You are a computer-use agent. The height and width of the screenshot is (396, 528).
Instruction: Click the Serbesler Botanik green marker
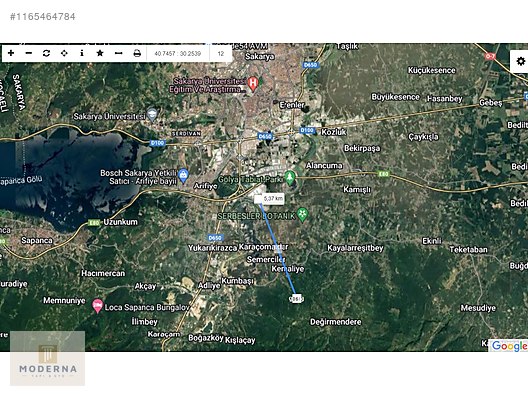pyautogui.click(x=303, y=215)
